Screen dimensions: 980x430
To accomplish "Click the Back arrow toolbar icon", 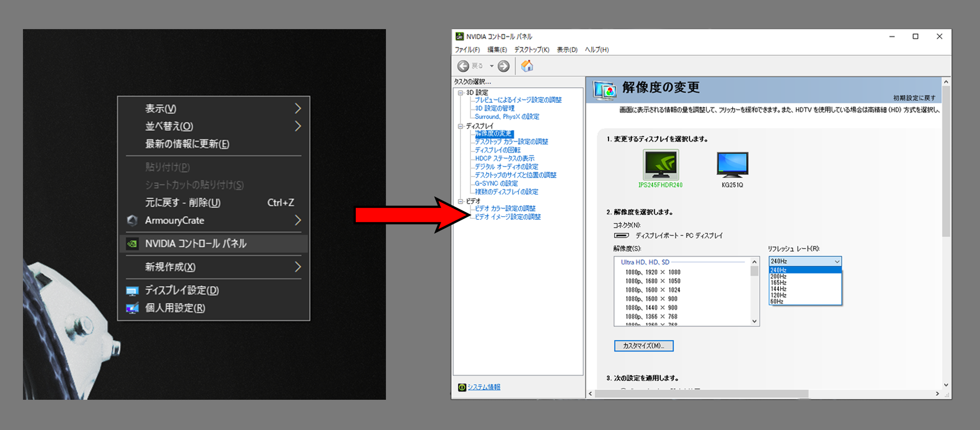I will click(x=463, y=66).
